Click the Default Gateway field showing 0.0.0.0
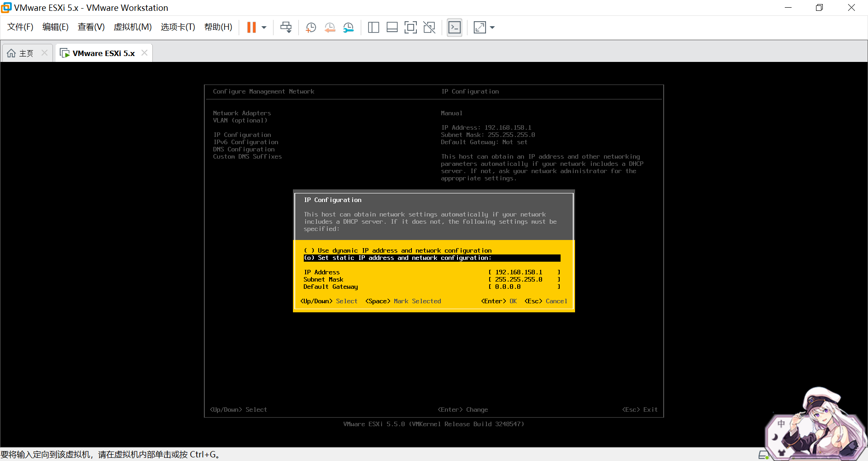Screen dimensions: 868x461 pyautogui.click(x=524, y=287)
